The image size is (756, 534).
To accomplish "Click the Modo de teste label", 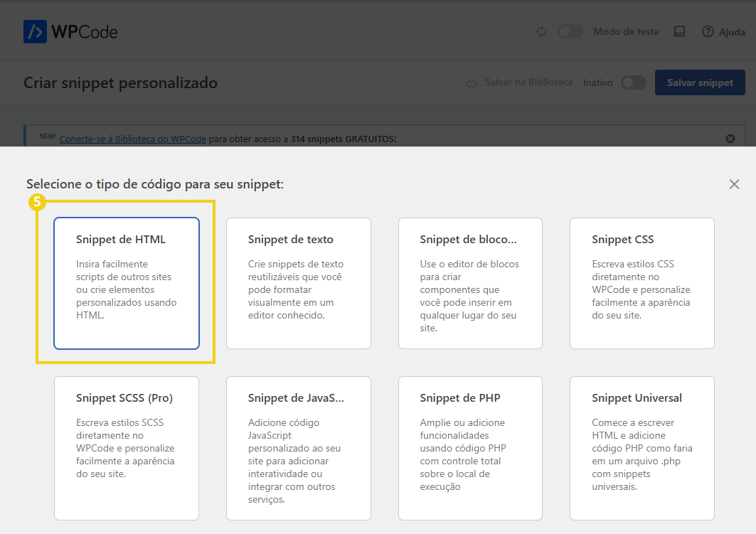I will click(626, 32).
